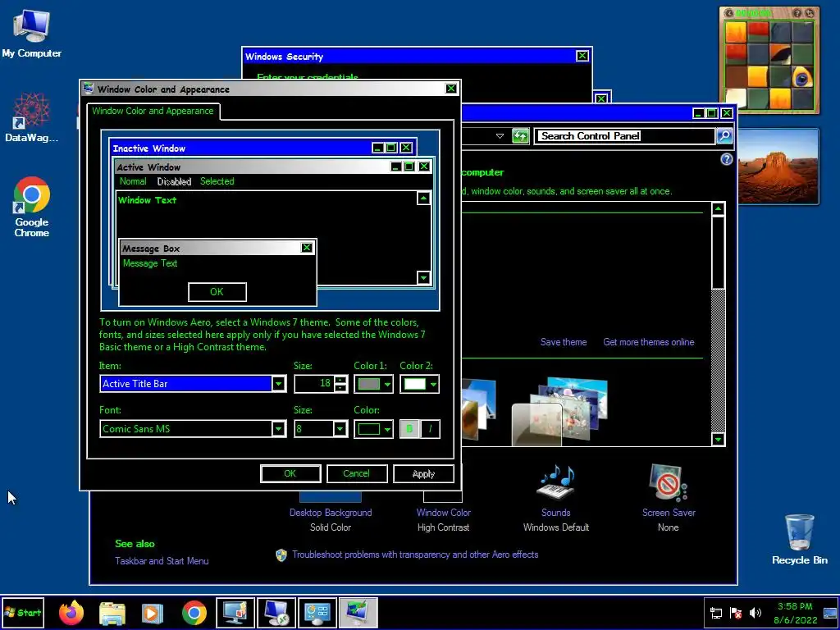This screenshot has height=630, width=840.
Task: Open Windows Media Player from the taskbar
Action: click(152, 613)
